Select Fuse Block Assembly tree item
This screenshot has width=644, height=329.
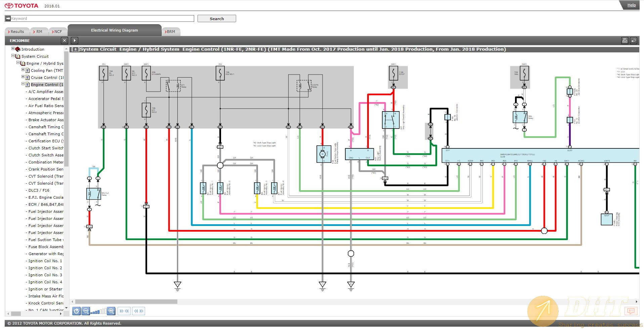[x=46, y=247]
